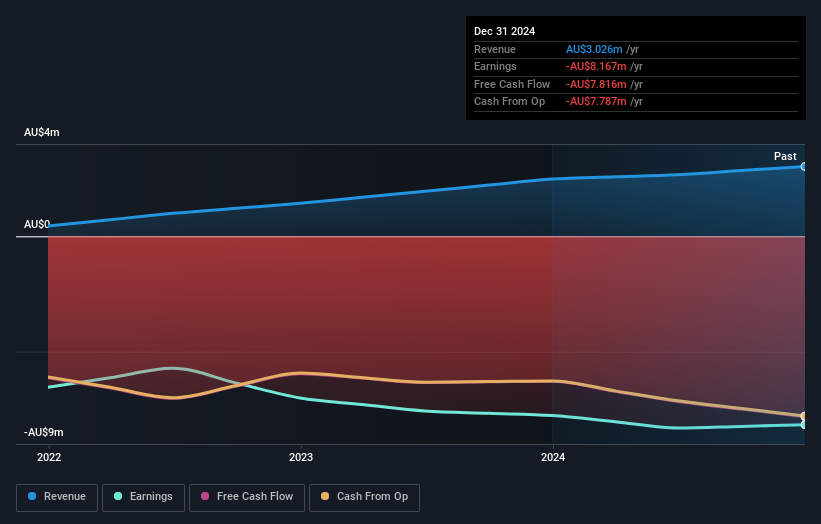Click the AU$4m y-axis label
Screen dimensions: 821x524
coord(42,132)
